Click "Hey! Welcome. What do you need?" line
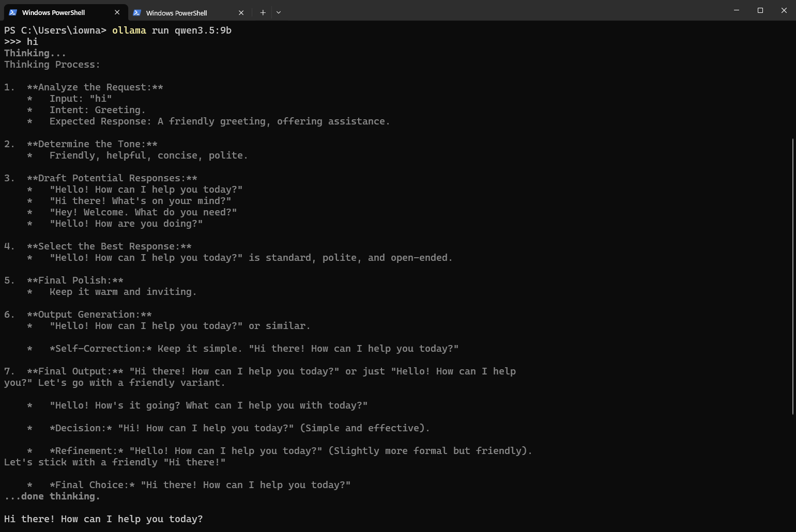Screen dimensions: 796x532 (x=143, y=212)
